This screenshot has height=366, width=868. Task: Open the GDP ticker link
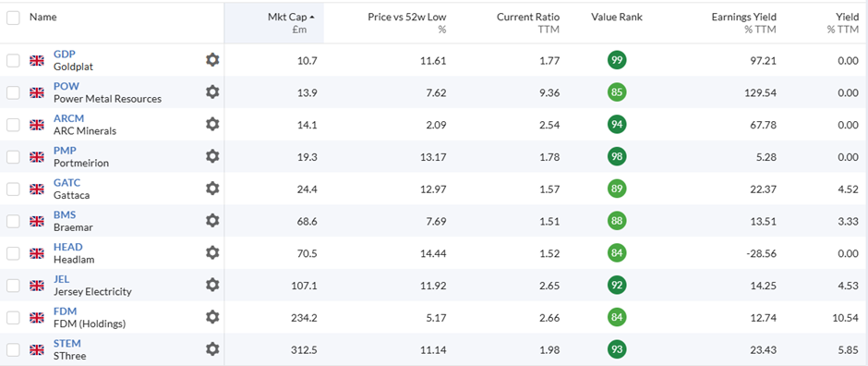point(65,55)
